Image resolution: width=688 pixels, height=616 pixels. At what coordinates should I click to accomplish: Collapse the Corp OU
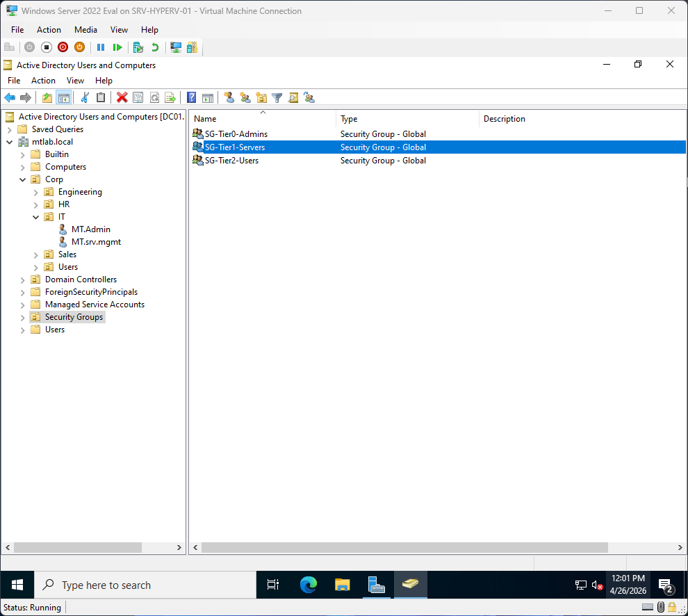click(22, 179)
